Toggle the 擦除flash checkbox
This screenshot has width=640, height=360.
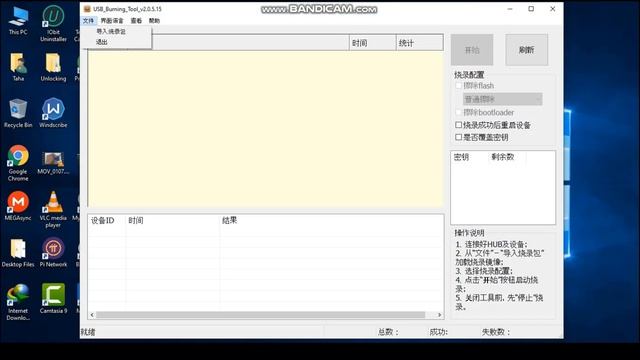458,85
